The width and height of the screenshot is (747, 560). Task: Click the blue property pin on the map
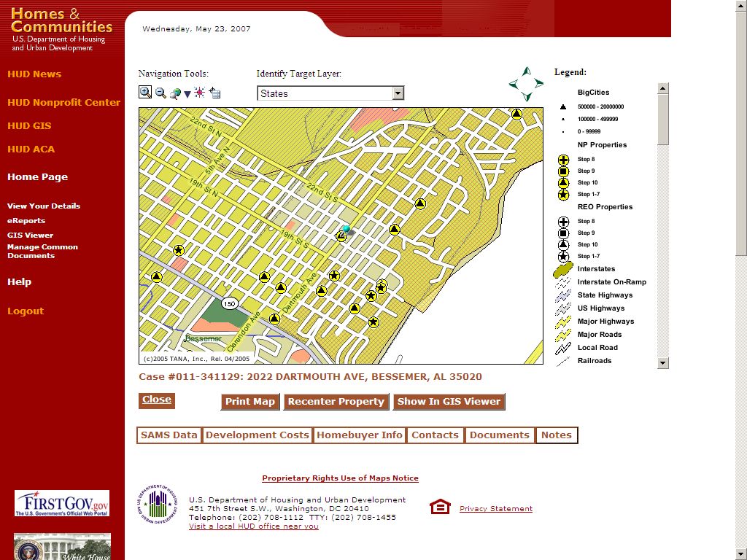tap(346, 230)
